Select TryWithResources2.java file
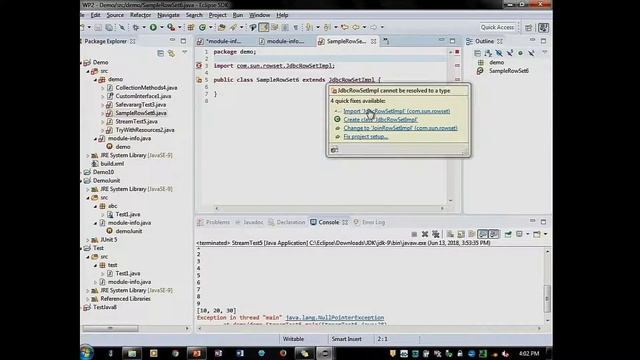The image size is (640, 360). [x=144, y=130]
